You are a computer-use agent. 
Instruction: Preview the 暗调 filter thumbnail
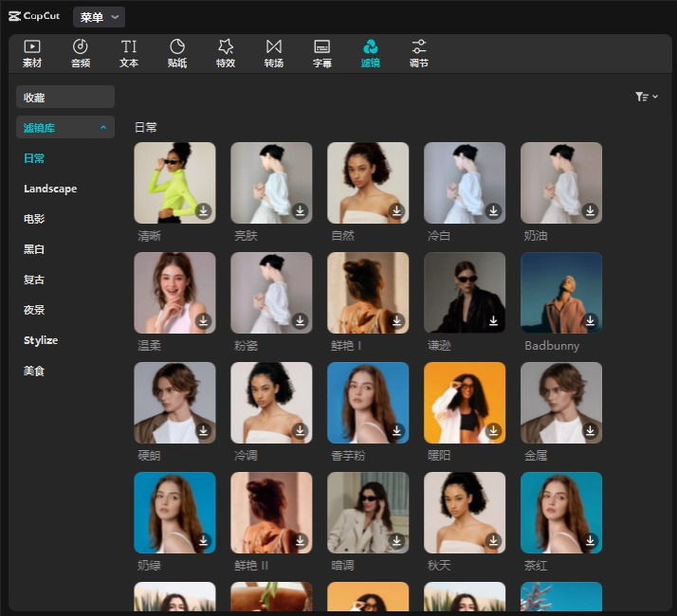pos(368,513)
